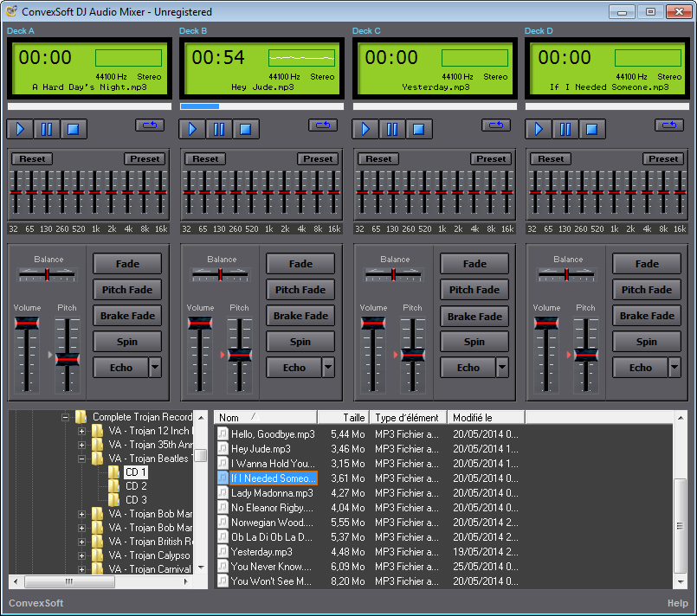Viewport: 697px width, 616px height.
Task: Pause Deck D playback
Action: click(565, 129)
